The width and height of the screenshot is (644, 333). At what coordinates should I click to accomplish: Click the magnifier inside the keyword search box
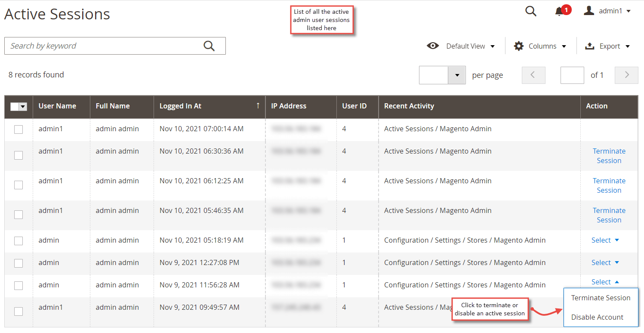[x=209, y=46]
